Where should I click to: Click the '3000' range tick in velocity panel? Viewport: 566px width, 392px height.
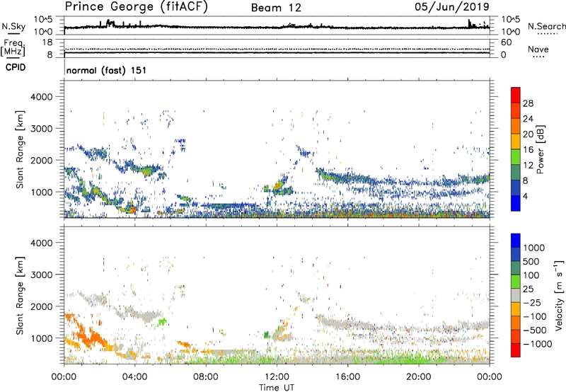(42, 275)
